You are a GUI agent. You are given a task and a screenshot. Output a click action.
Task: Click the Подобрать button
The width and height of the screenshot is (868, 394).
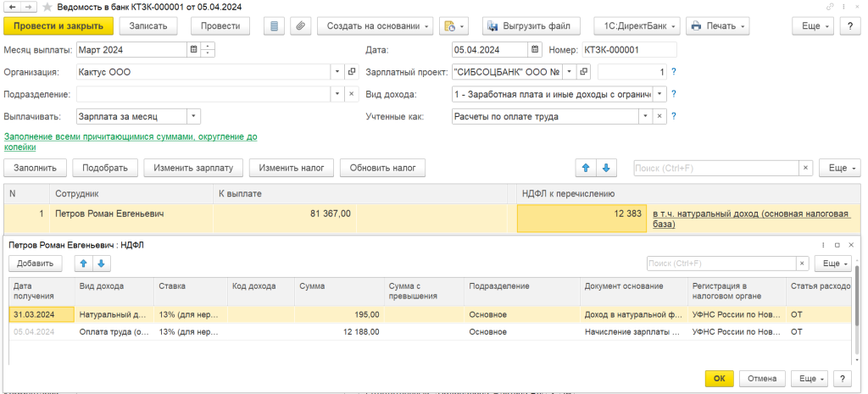[x=105, y=169]
